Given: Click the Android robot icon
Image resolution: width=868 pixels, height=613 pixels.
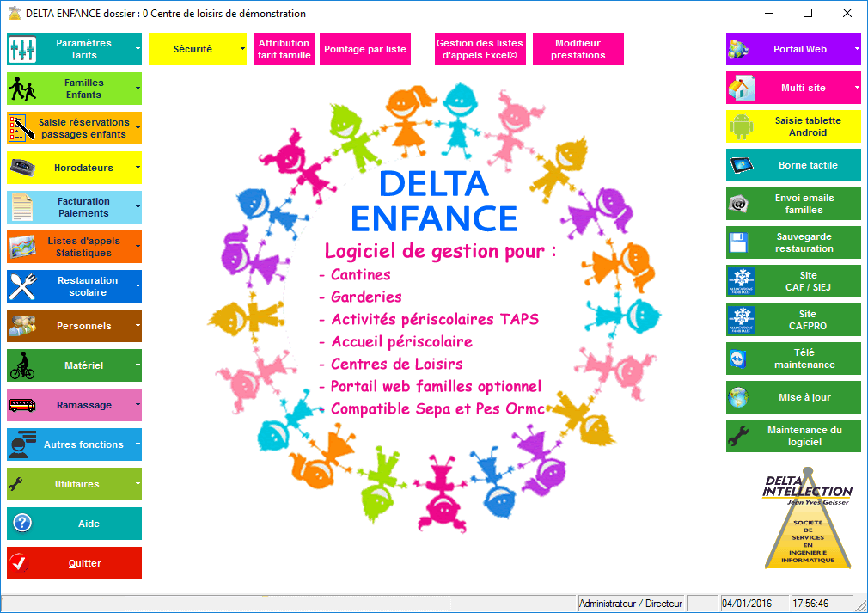Looking at the screenshot, I should tap(740, 127).
